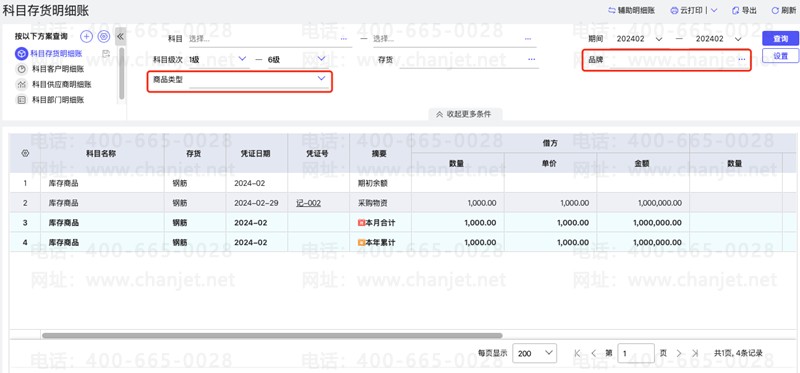Click the page number input field

coord(636,353)
